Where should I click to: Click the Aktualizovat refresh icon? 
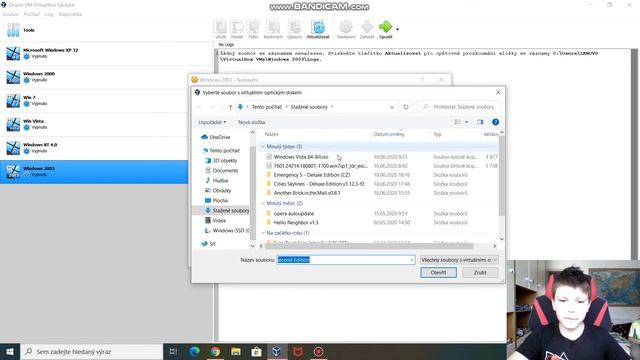click(x=318, y=27)
